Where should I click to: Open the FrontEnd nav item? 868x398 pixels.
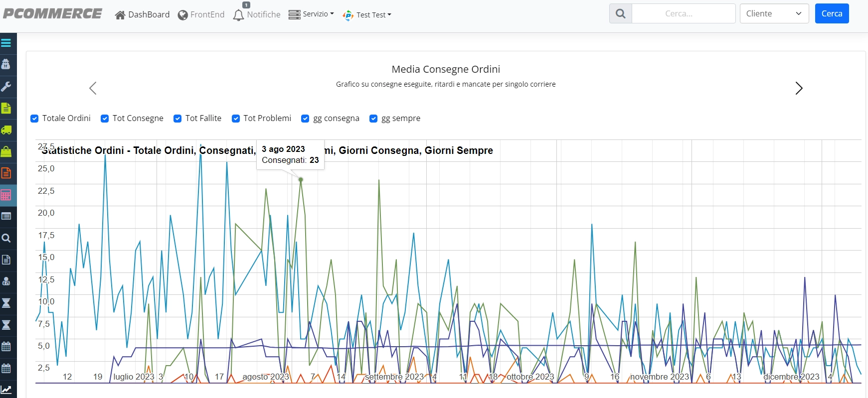(201, 15)
